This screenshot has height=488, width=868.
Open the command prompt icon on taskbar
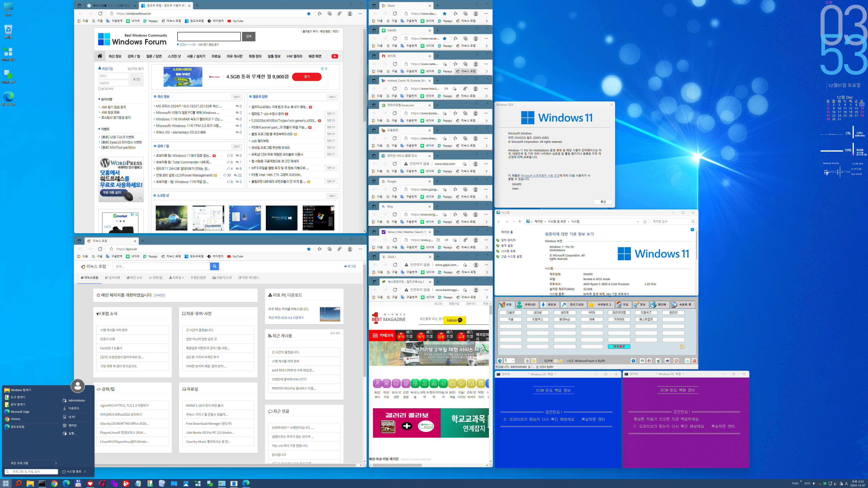[x=42, y=483]
